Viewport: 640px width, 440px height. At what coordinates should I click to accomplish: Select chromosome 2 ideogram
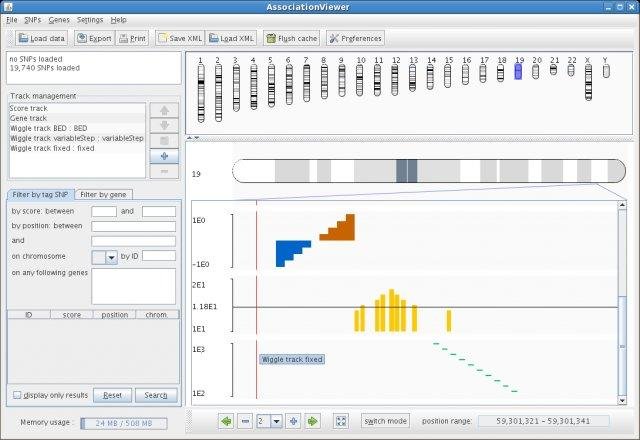[218, 93]
